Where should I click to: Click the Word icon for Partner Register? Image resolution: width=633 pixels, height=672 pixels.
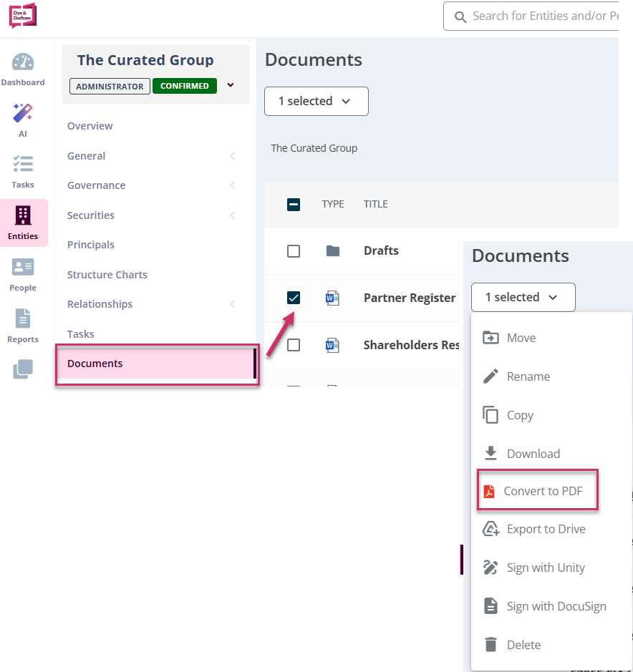[332, 298]
